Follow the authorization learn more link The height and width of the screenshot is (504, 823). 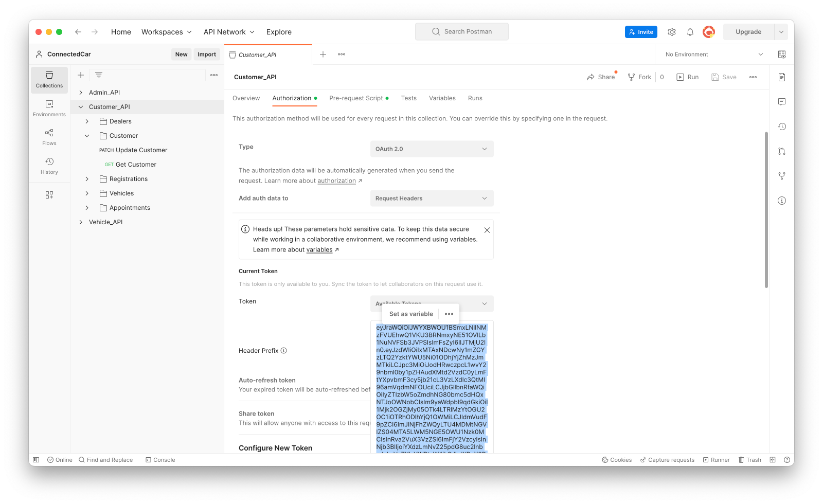(x=336, y=181)
